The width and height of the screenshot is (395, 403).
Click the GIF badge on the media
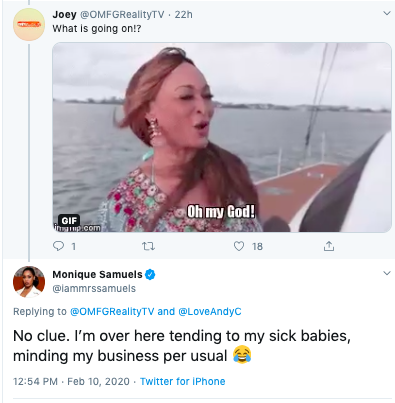69,220
